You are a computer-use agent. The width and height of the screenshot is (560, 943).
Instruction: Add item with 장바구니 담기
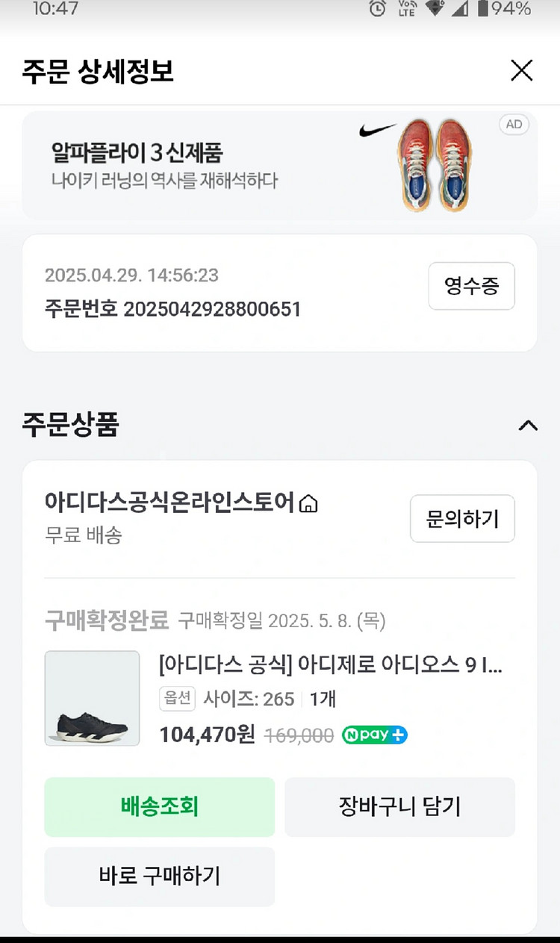[x=399, y=806]
